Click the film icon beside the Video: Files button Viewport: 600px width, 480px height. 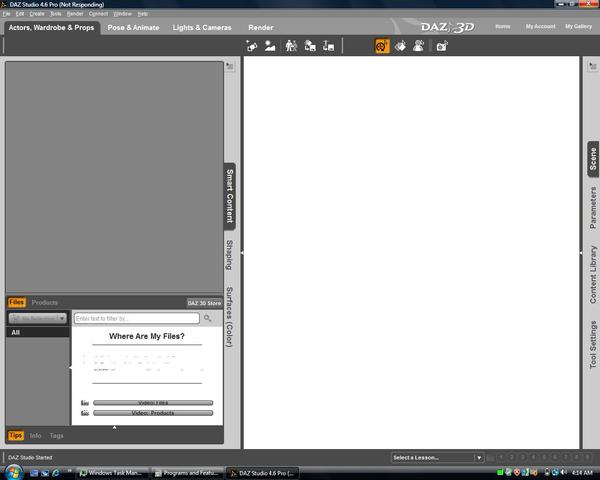pyautogui.click(x=85, y=403)
